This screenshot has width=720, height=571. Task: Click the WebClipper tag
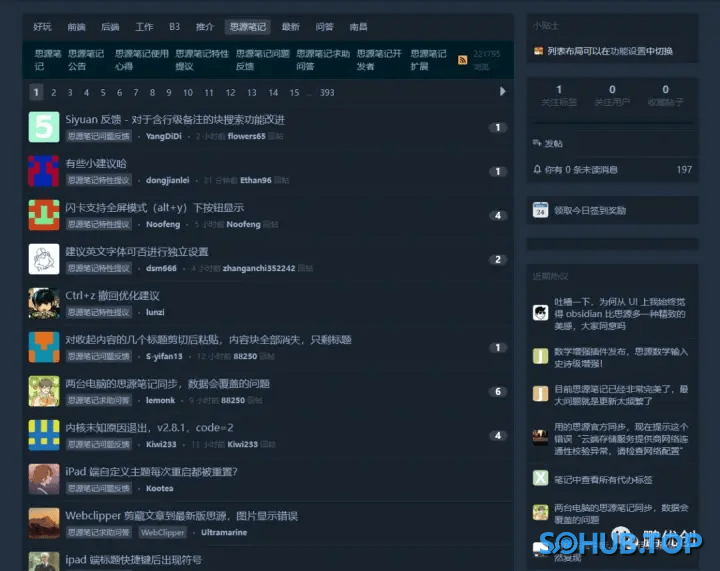(163, 532)
